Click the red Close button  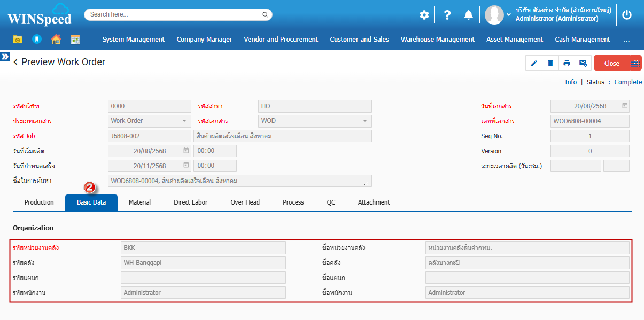(611, 63)
